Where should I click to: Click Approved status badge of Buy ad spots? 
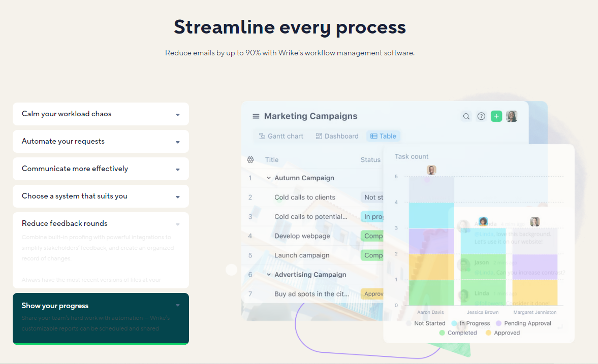pyautogui.click(x=372, y=294)
